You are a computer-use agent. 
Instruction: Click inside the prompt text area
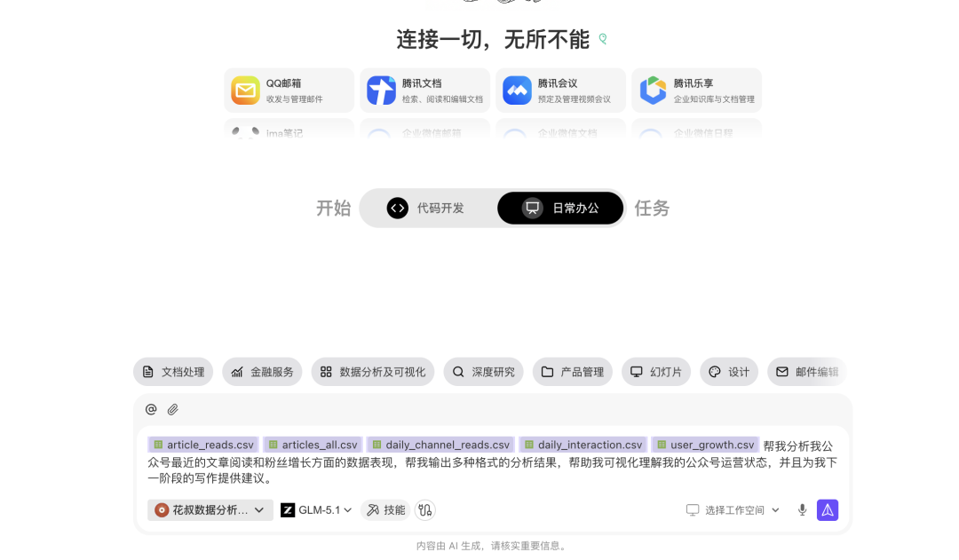pyautogui.click(x=492, y=462)
